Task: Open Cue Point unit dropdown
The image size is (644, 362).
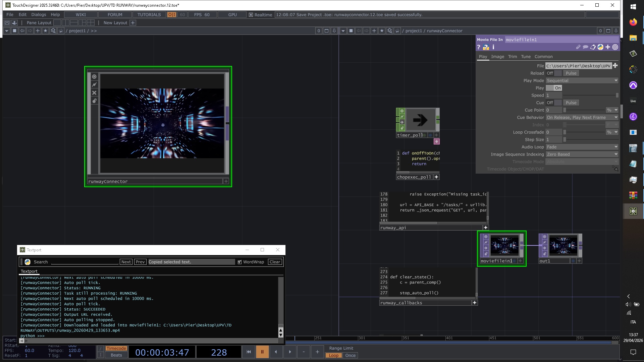Action: [612, 110]
